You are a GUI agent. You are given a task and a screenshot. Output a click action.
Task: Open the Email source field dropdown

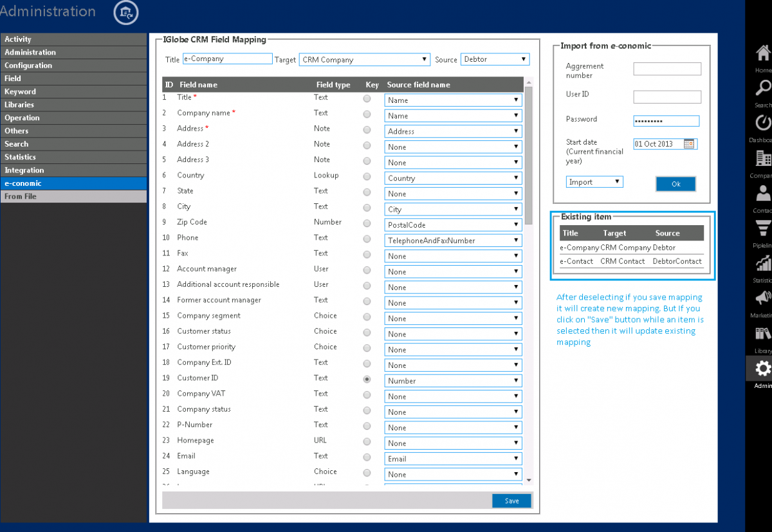pyautogui.click(x=453, y=459)
